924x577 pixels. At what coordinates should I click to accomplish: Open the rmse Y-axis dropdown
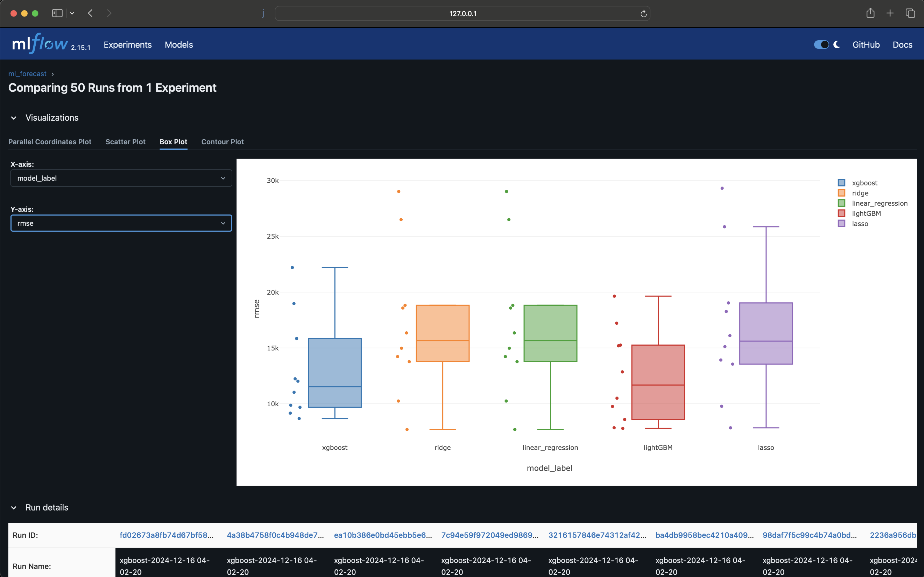pyautogui.click(x=121, y=223)
